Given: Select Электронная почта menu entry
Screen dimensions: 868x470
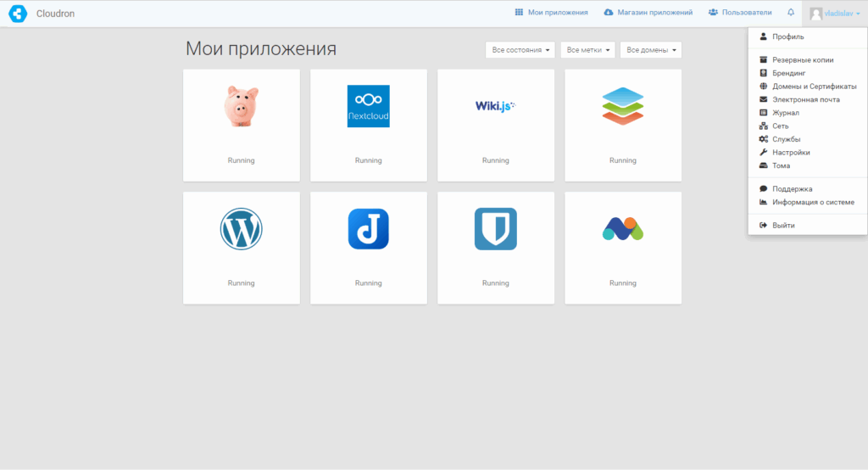Looking at the screenshot, I should click(x=808, y=100).
